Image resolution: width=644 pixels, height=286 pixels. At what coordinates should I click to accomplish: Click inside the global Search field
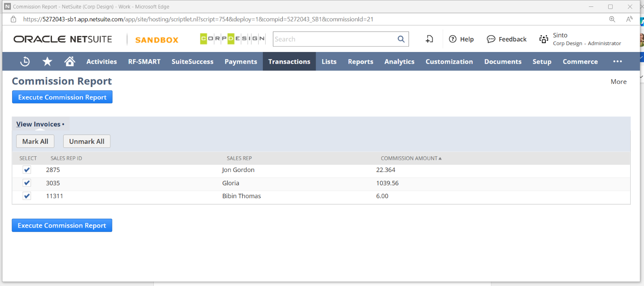[x=333, y=39]
